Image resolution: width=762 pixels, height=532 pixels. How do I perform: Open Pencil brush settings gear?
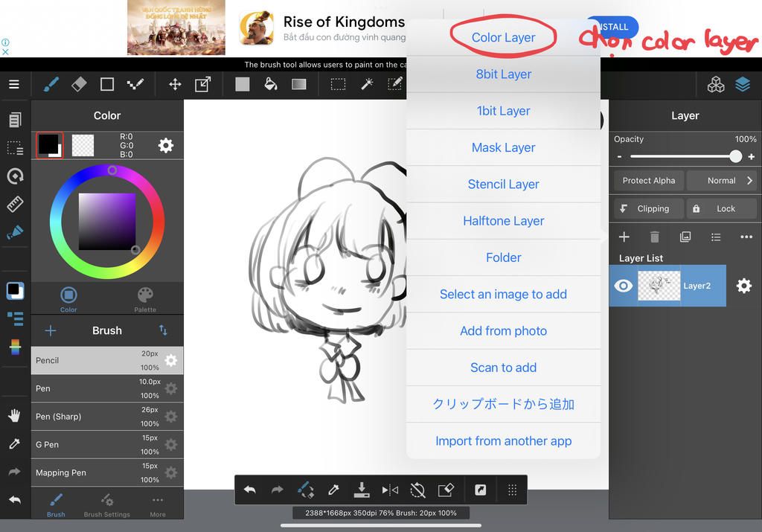[x=171, y=361]
